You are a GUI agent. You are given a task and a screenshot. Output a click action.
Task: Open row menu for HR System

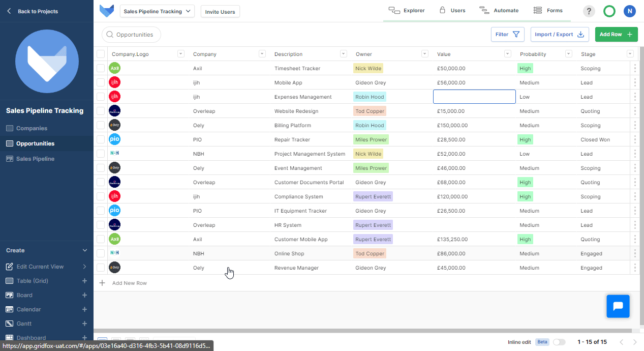click(635, 225)
